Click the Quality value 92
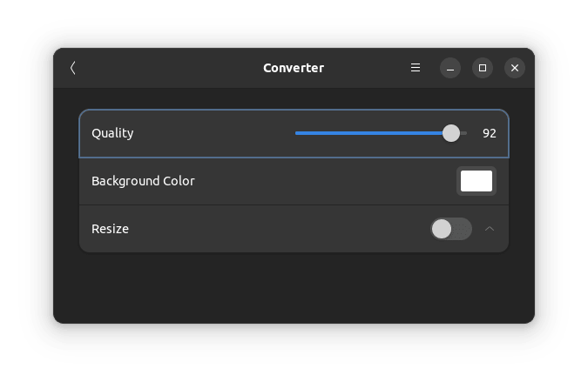588x382 pixels. point(489,133)
